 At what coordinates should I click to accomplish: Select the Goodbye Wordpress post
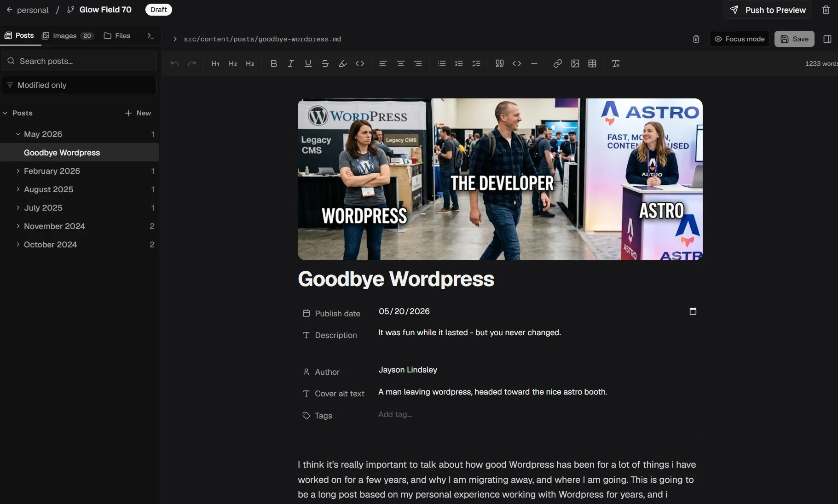(80, 152)
